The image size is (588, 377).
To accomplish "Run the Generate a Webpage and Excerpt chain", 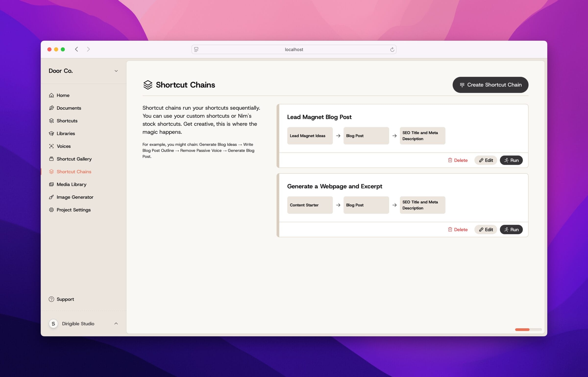I will (x=511, y=229).
